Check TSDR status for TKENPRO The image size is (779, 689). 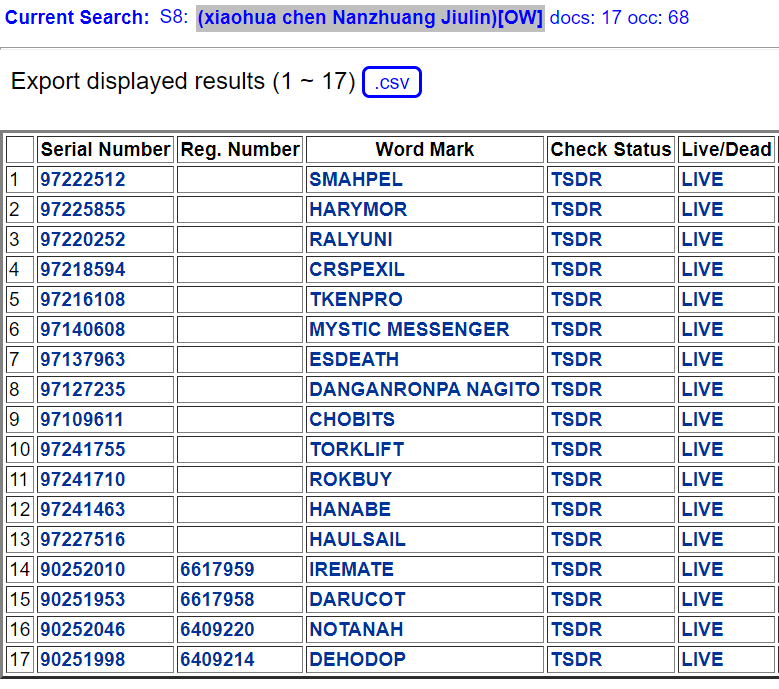pos(576,299)
